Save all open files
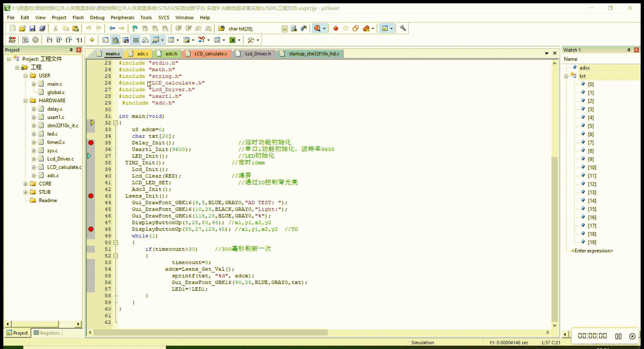Viewport: 644px width, 349px height. coord(42,29)
